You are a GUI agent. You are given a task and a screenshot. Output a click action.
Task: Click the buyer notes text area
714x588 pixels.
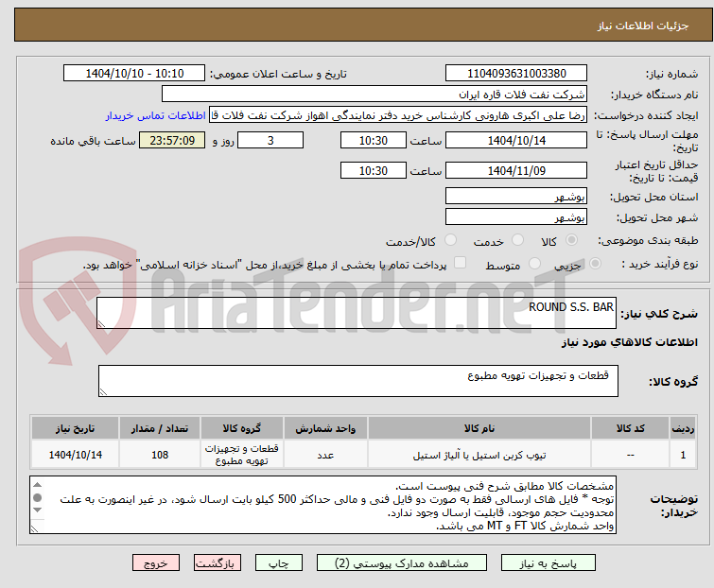coord(322,505)
